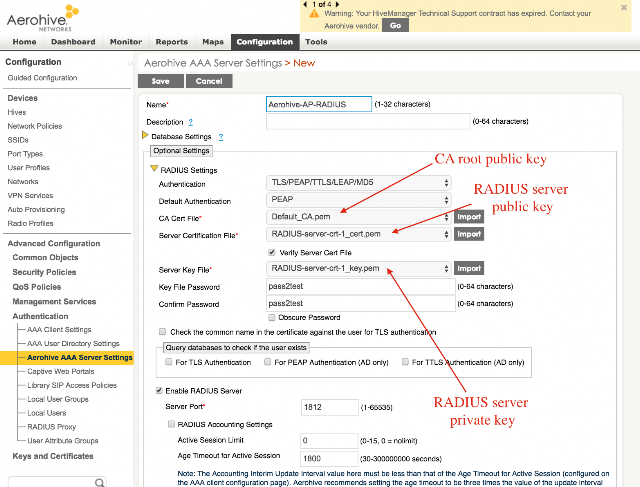This screenshot has height=487, width=640.
Task: Open the Reports tab
Action: point(171,42)
